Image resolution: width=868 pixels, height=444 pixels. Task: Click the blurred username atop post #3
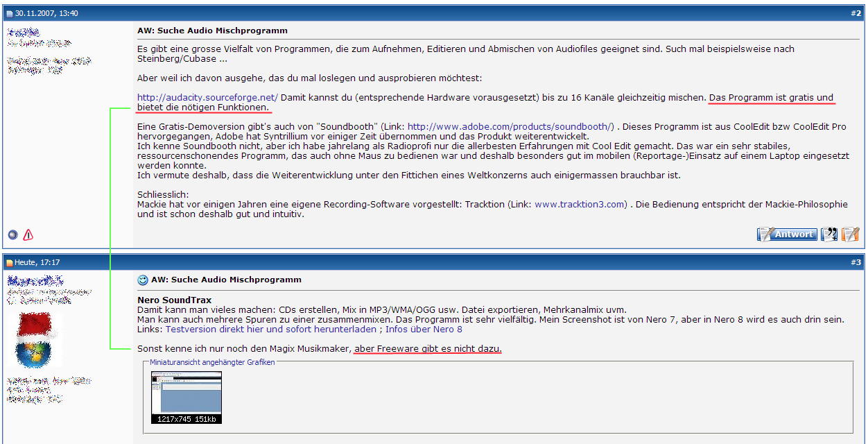pos(35,281)
